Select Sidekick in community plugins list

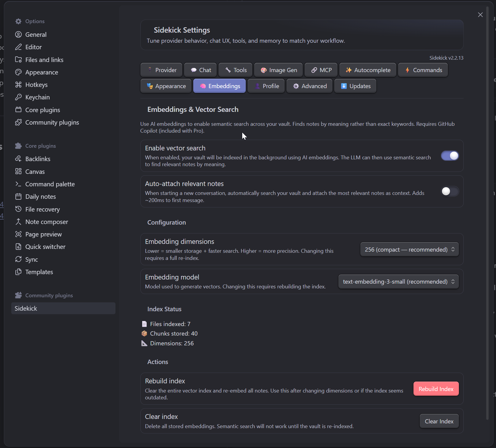[x=63, y=309]
